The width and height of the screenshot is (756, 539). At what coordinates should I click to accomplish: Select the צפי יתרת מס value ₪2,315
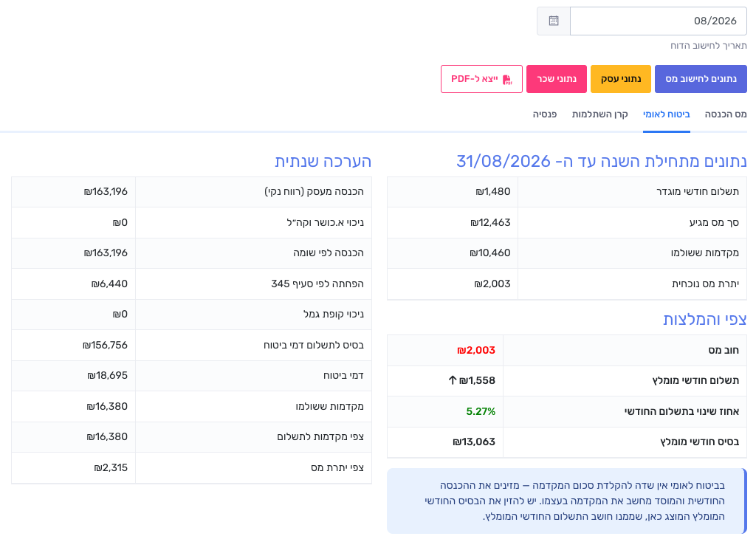click(111, 467)
